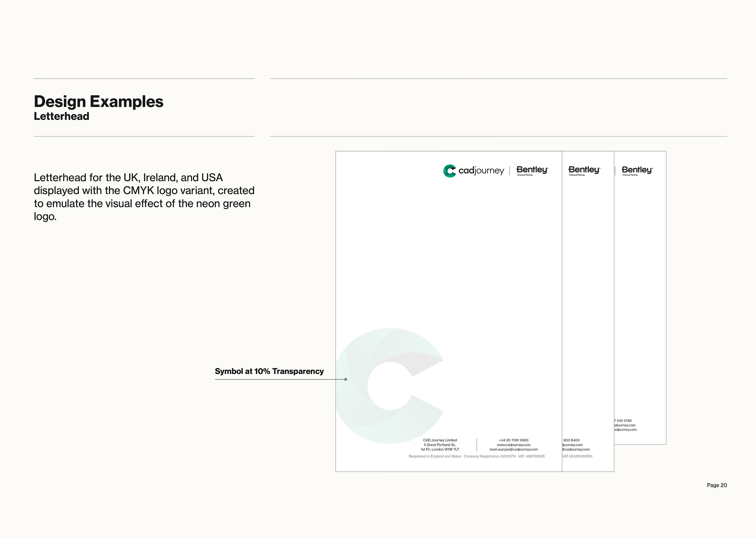Click the Bentley logo on the rightmost letterhead
Screen dimensions: 756x538
click(637, 171)
